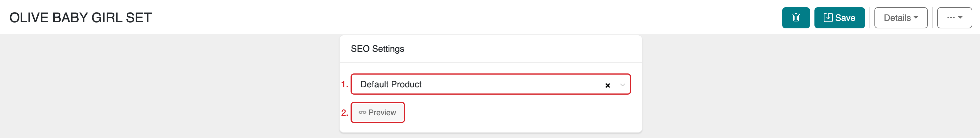
Task: Click the Save button's download icon
Action: click(x=828, y=18)
